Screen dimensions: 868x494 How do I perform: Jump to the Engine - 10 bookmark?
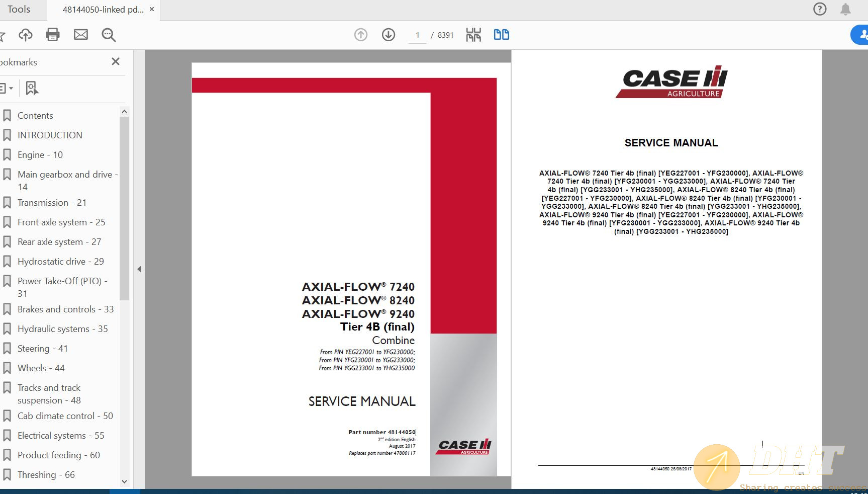pos(40,155)
